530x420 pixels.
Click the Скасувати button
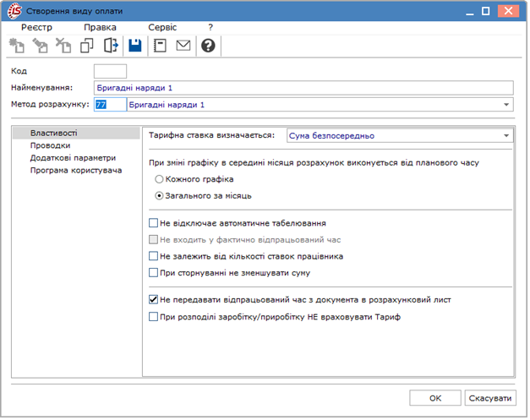tap(492, 400)
